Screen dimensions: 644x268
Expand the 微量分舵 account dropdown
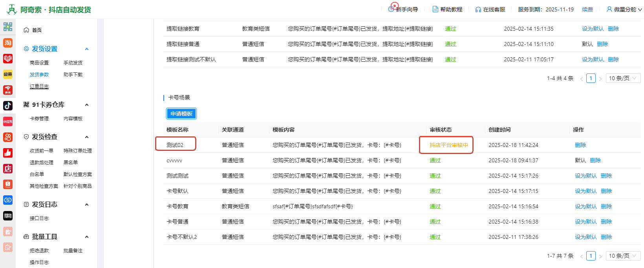coord(624,9)
